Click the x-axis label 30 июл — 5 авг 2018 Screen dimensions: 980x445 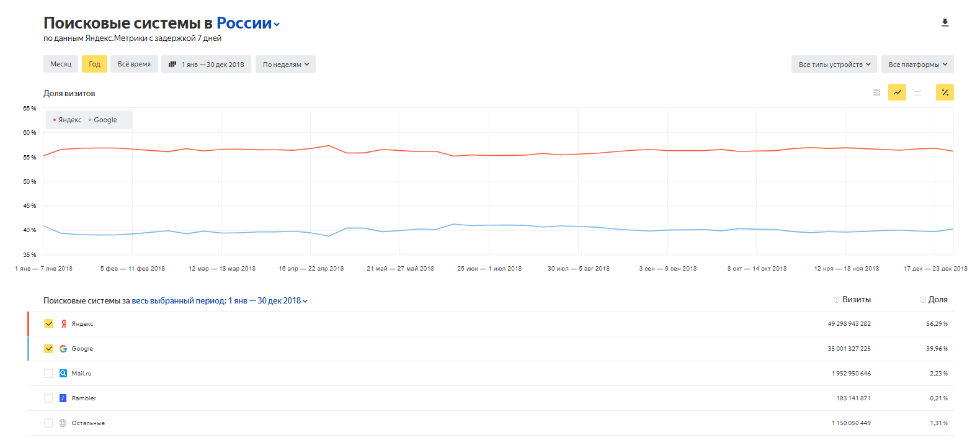pyautogui.click(x=579, y=269)
